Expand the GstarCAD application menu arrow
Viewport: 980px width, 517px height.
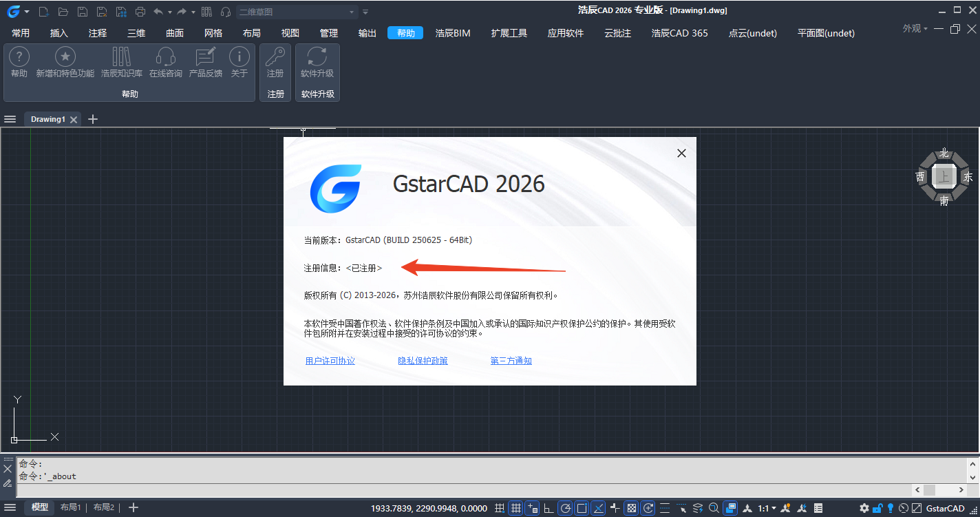(x=27, y=12)
